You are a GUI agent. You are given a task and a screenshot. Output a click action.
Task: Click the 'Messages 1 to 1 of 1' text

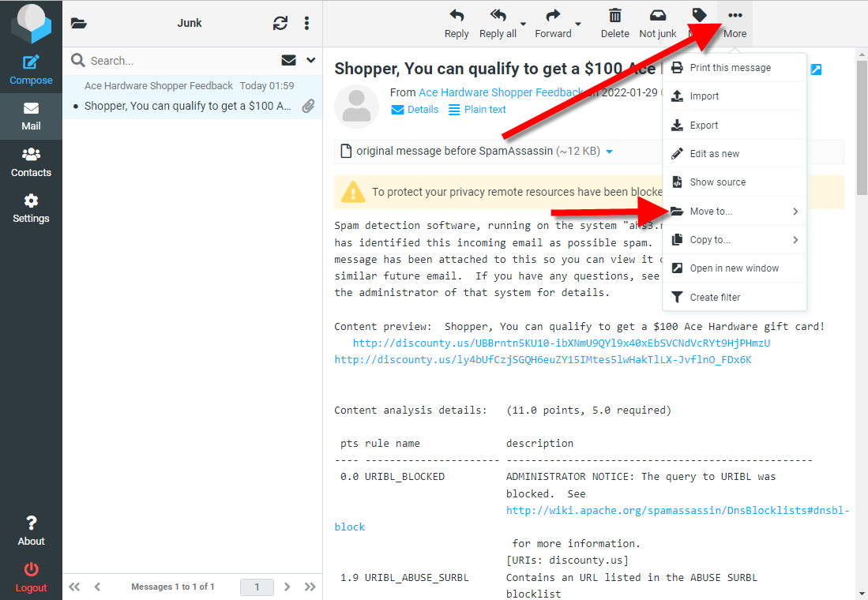173,587
